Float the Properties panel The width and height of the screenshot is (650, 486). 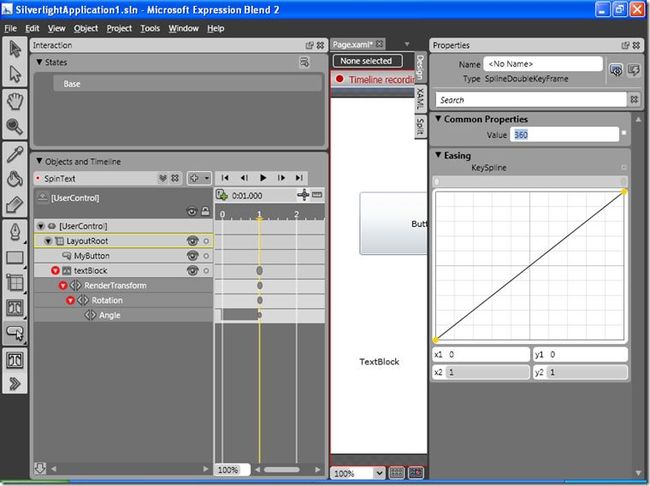coord(625,45)
